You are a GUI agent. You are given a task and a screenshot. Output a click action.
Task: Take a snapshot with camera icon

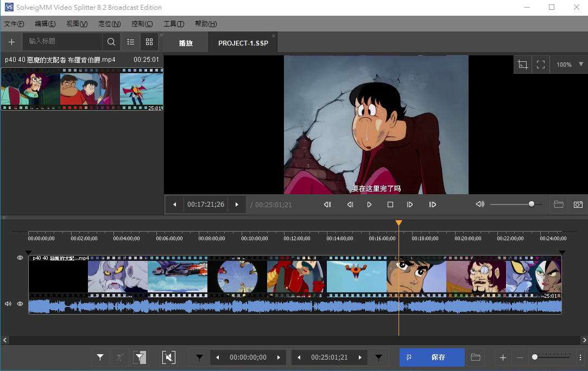click(578, 204)
